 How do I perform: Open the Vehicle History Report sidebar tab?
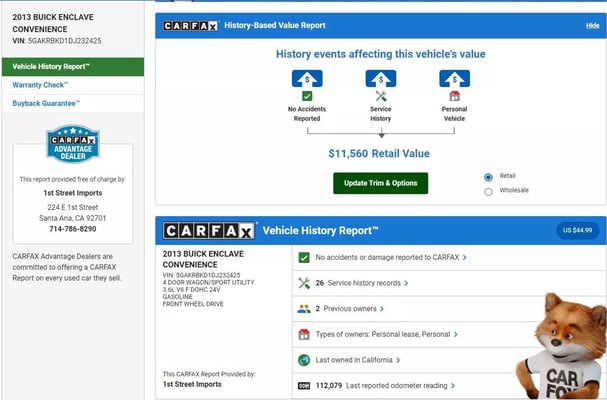[x=73, y=67]
